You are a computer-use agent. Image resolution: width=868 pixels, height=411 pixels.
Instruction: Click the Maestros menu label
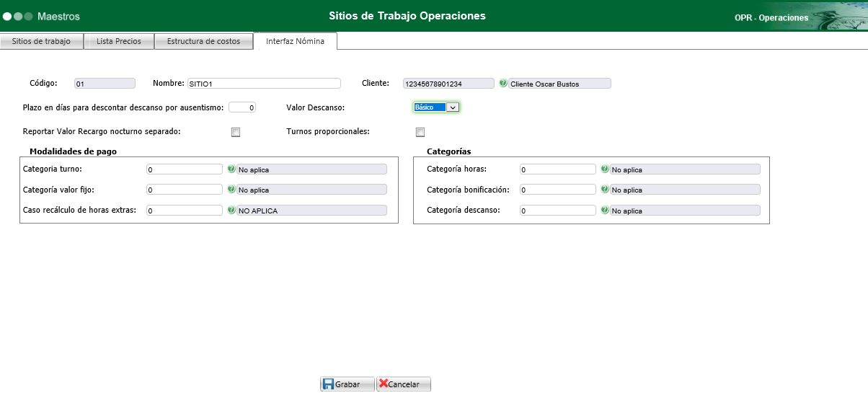click(x=58, y=16)
